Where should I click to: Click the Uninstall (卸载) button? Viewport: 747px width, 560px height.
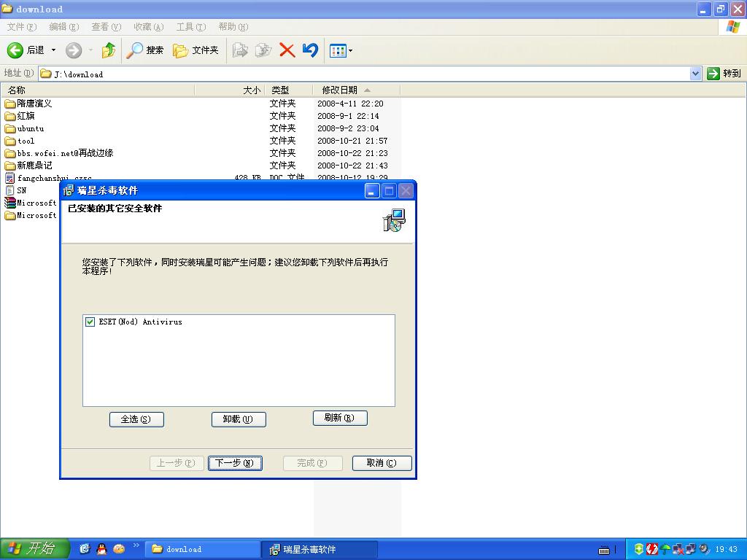[239, 419]
